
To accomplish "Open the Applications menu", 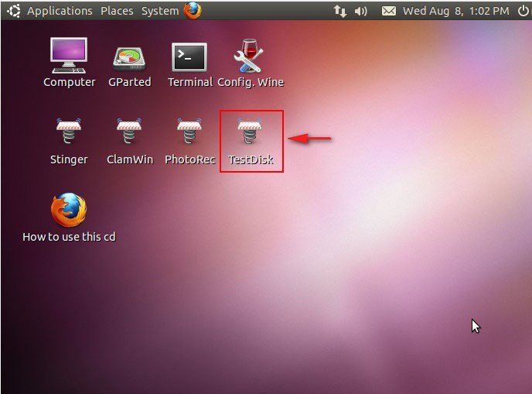I will (60, 11).
